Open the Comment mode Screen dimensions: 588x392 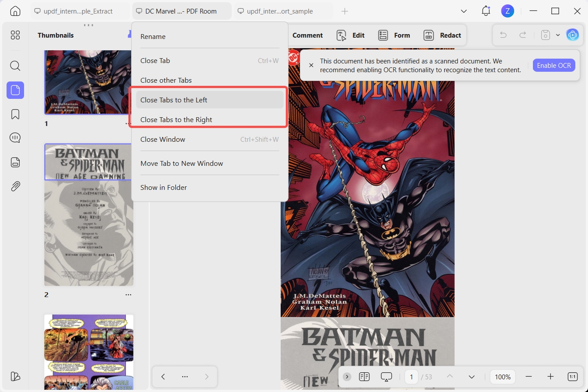pyautogui.click(x=307, y=35)
